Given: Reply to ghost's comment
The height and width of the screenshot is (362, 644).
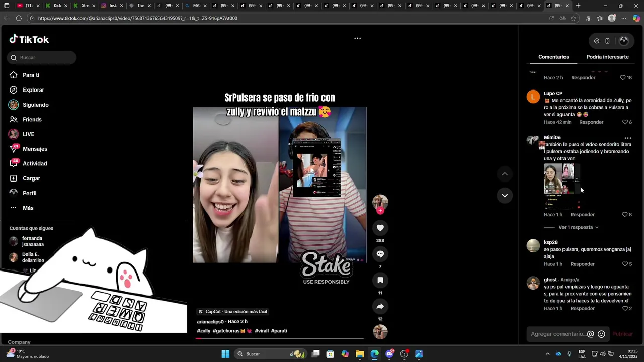Looking at the screenshot, I should [583, 309].
